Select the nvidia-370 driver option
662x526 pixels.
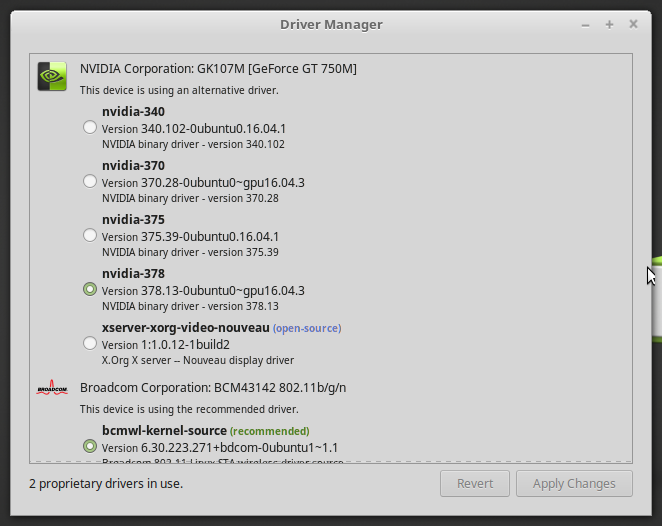pyautogui.click(x=90, y=181)
